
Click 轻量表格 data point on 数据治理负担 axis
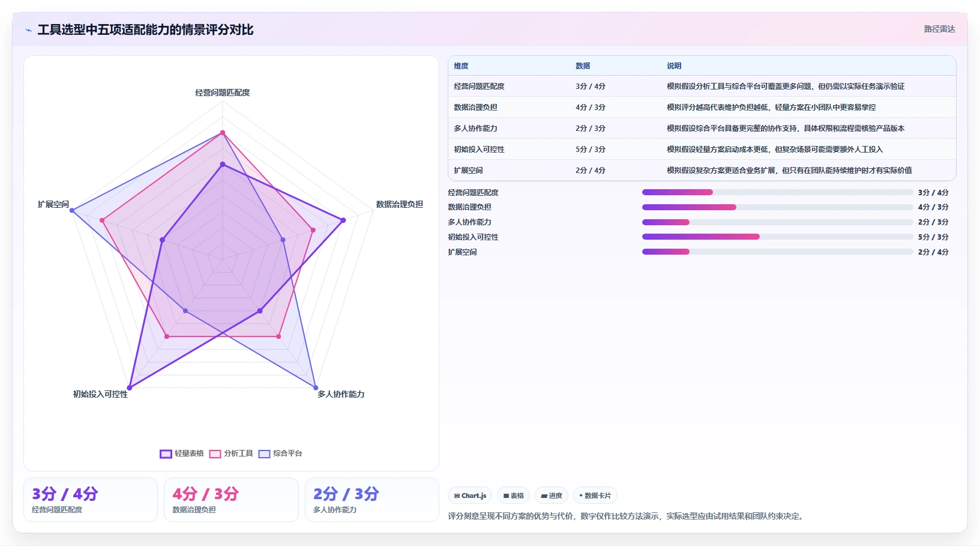[x=343, y=220]
